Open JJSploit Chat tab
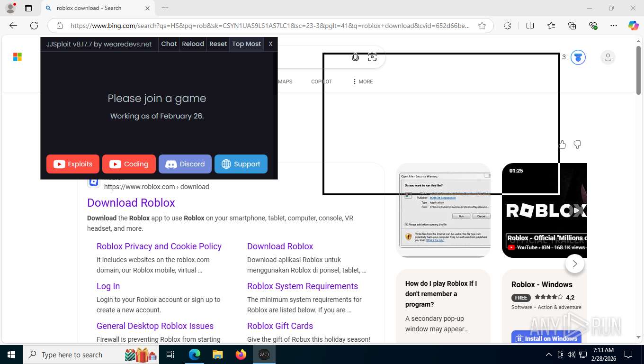This screenshot has width=644, height=364. [169, 44]
